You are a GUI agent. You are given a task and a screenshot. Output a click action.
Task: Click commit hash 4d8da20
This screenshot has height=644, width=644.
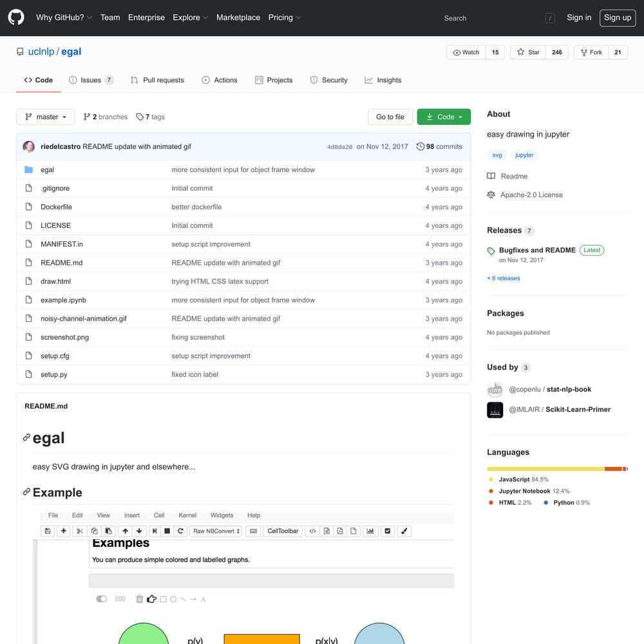click(339, 147)
